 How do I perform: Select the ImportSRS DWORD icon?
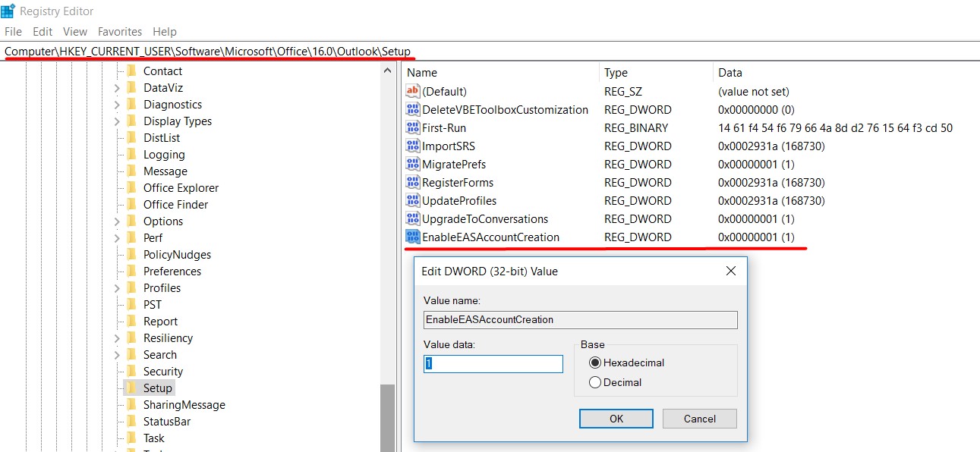point(413,146)
